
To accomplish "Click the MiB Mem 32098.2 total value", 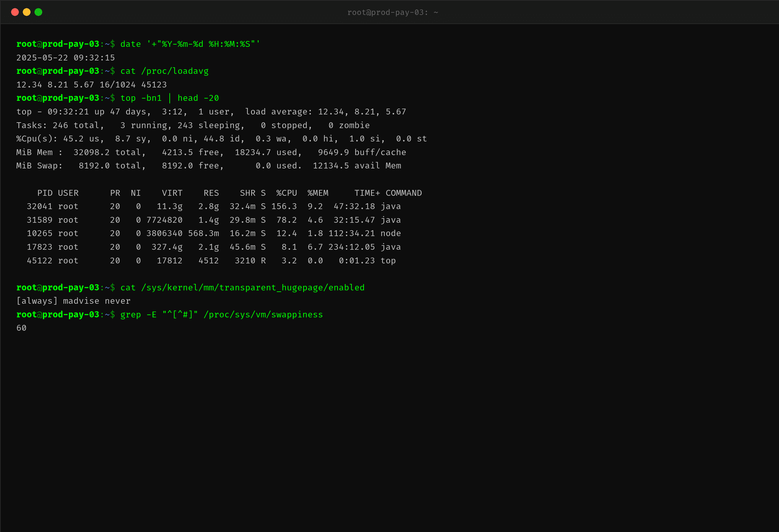I will point(110,152).
